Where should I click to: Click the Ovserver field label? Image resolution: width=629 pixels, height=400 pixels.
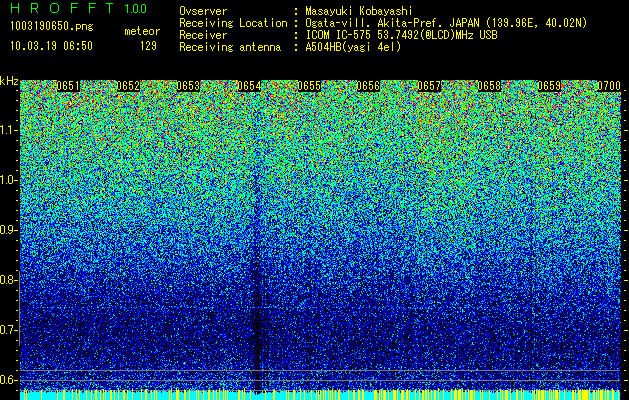(x=203, y=11)
